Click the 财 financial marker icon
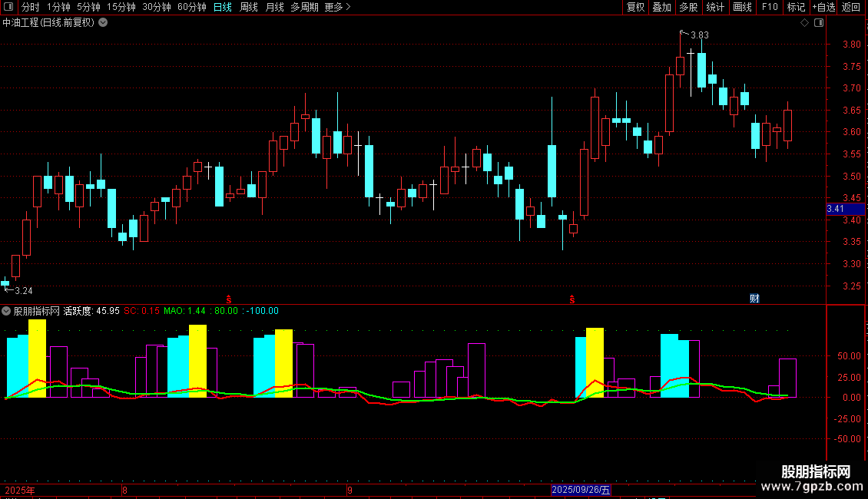 coord(754,299)
